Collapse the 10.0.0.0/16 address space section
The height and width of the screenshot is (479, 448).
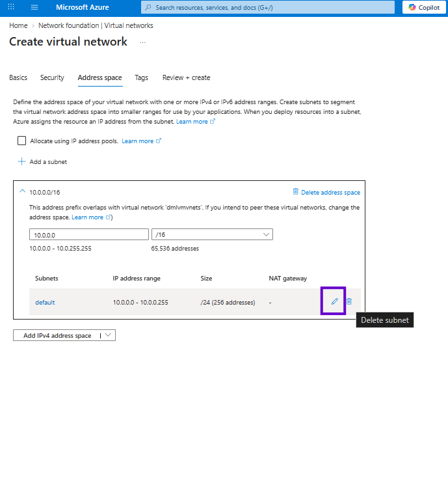[22, 191]
